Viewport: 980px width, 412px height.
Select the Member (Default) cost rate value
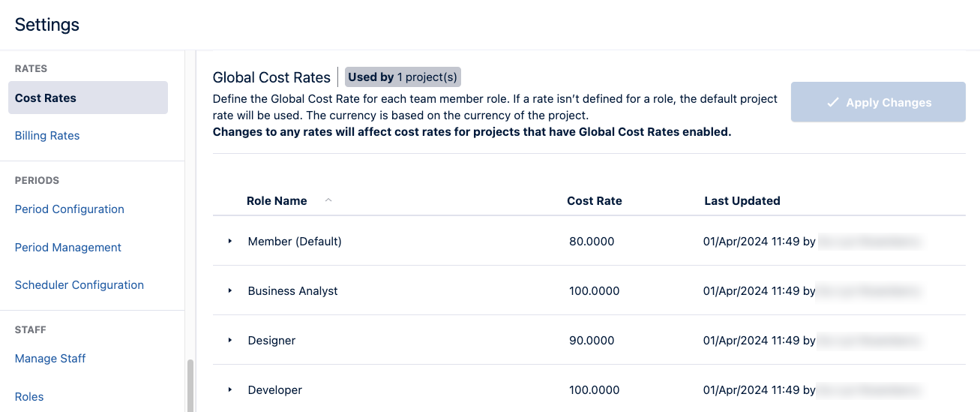[x=592, y=242]
